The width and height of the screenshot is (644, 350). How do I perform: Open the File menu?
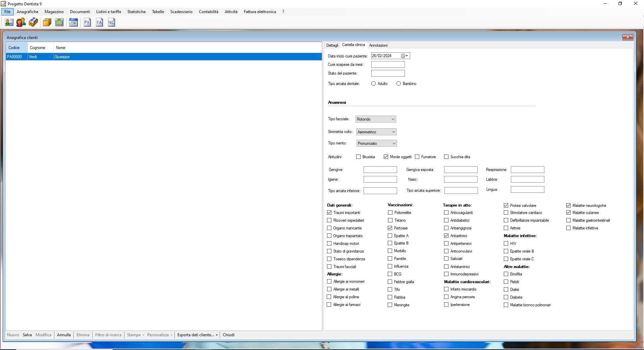(x=7, y=12)
